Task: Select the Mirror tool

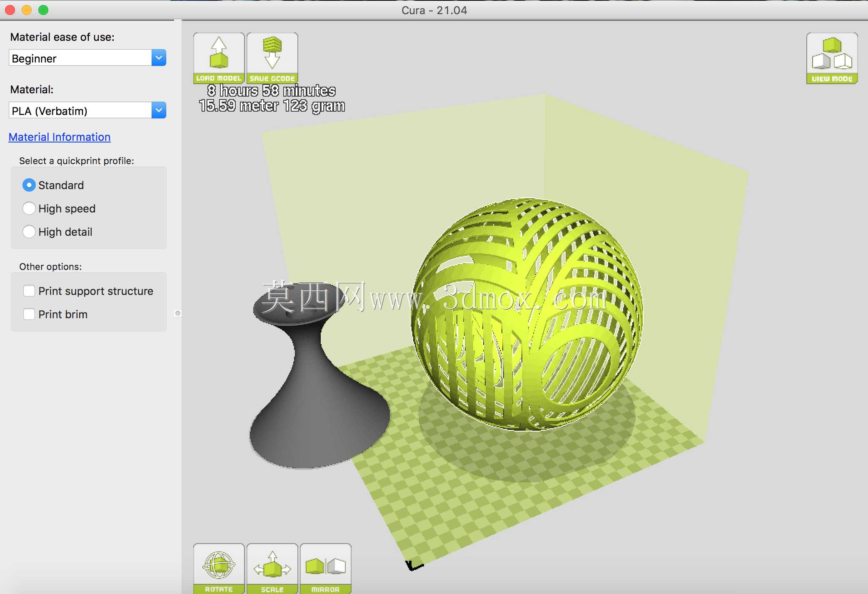Action: point(326,569)
